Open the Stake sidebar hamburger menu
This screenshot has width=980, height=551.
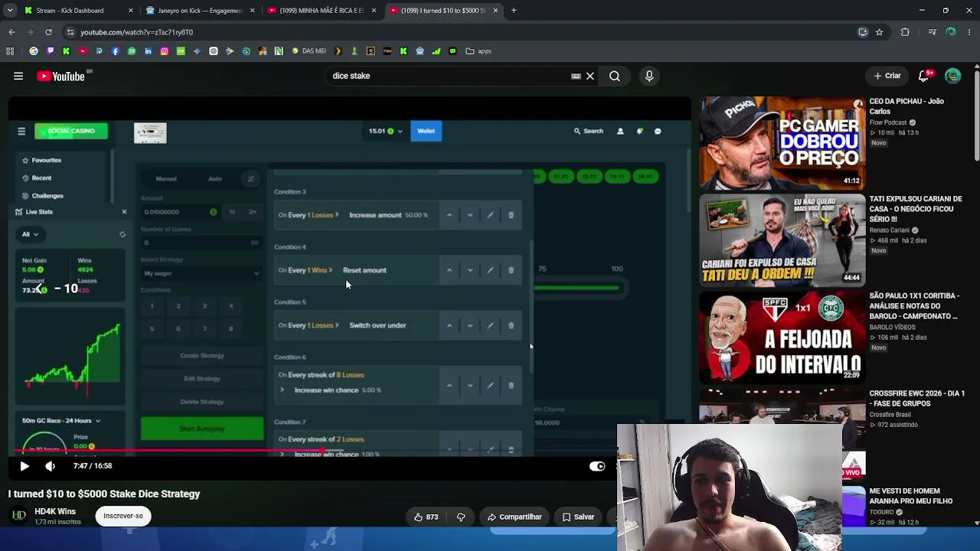tap(21, 132)
